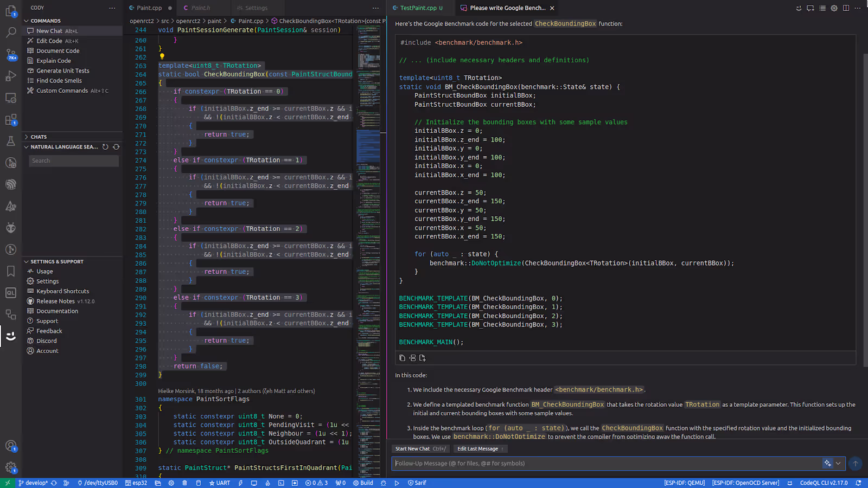Open chat panel more actions ellipsis
This screenshot has height=488, width=868.
pos(858,8)
